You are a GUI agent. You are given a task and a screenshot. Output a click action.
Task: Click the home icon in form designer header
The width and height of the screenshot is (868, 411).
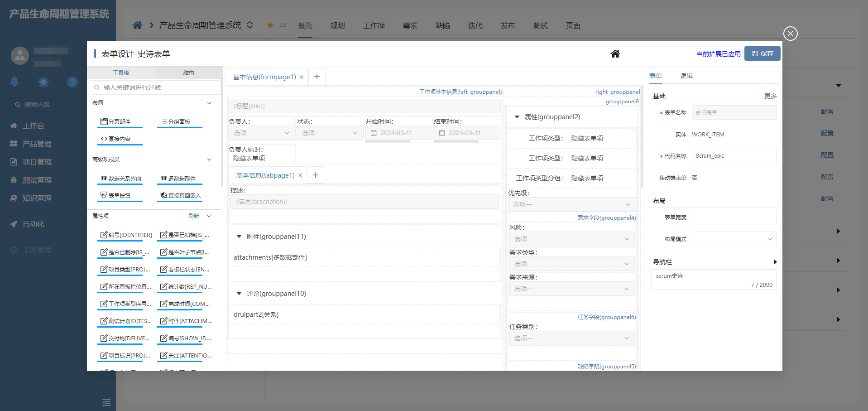click(615, 53)
